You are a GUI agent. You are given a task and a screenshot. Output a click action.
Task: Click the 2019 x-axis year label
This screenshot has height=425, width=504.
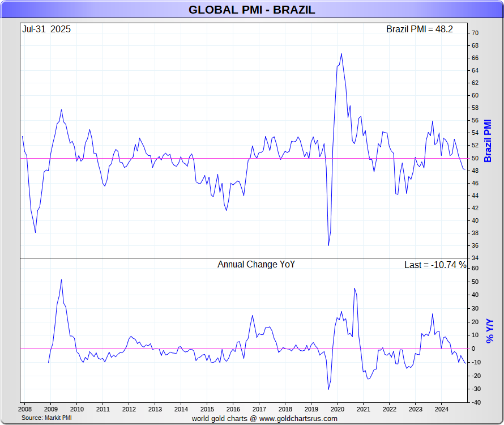(x=311, y=409)
